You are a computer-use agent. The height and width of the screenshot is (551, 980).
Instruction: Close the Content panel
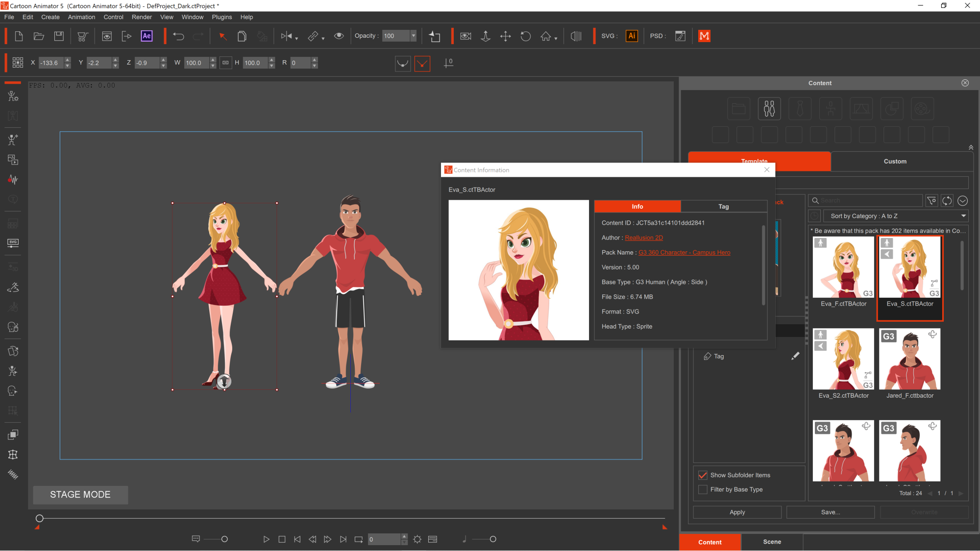click(965, 83)
